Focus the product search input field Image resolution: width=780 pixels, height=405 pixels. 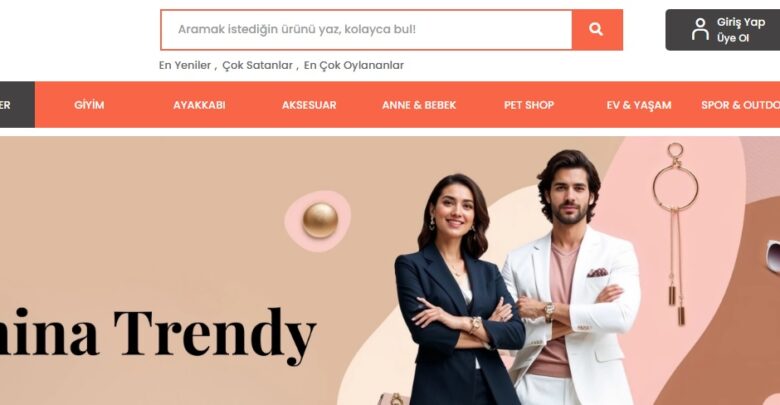click(x=367, y=30)
